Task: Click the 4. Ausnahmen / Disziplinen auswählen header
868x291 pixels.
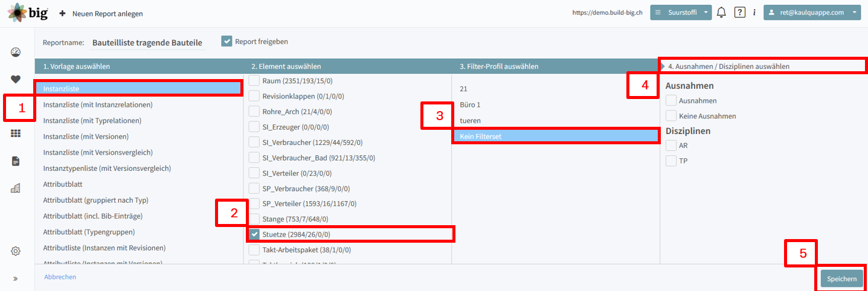Action: (764, 66)
